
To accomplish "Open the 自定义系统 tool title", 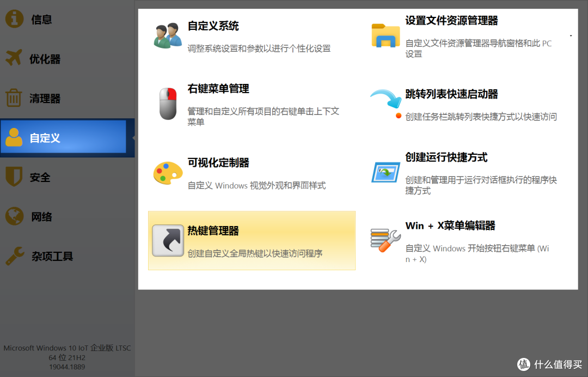I will 213,26.
